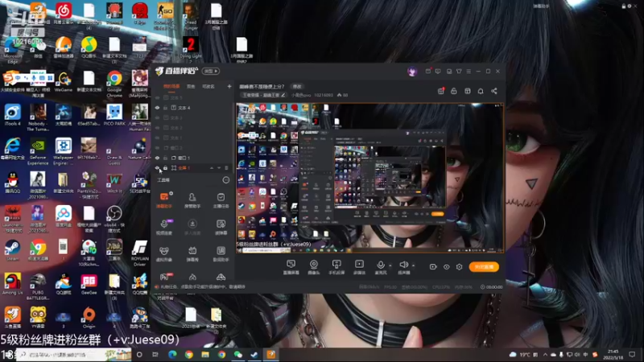Open notifications via the bell icon
The width and height of the screenshot is (644, 362).
(x=481, y=91)
